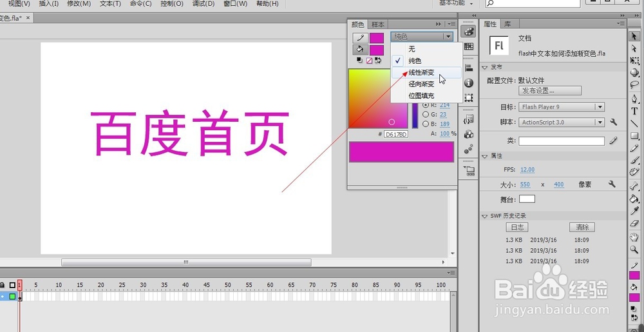Click the FPS value 12.00
The width and height of the screenshot is (644, 332).
pos(527,170)
